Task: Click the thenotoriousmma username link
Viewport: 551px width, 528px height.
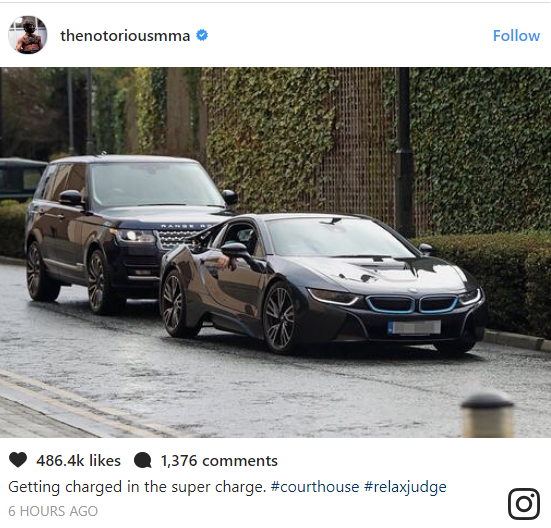Action: [125, 36]
